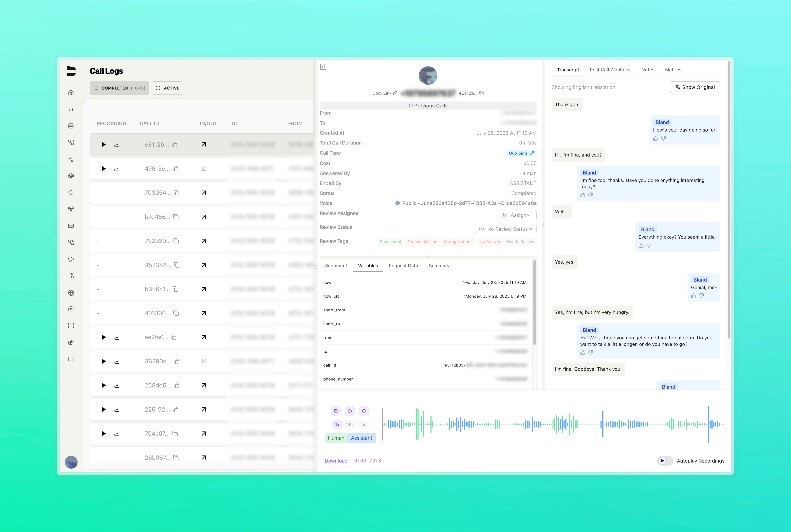The width and height of the screenshot is (791, 532).
Task: Open the book documentation sidebar icon
Action: tap(71, 359)
